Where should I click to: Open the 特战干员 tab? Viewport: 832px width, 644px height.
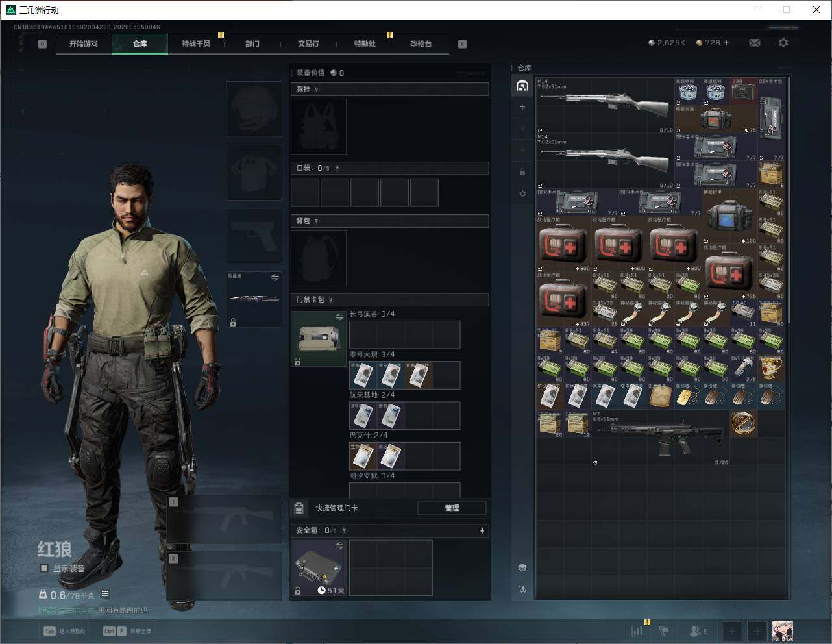[196, 43]
